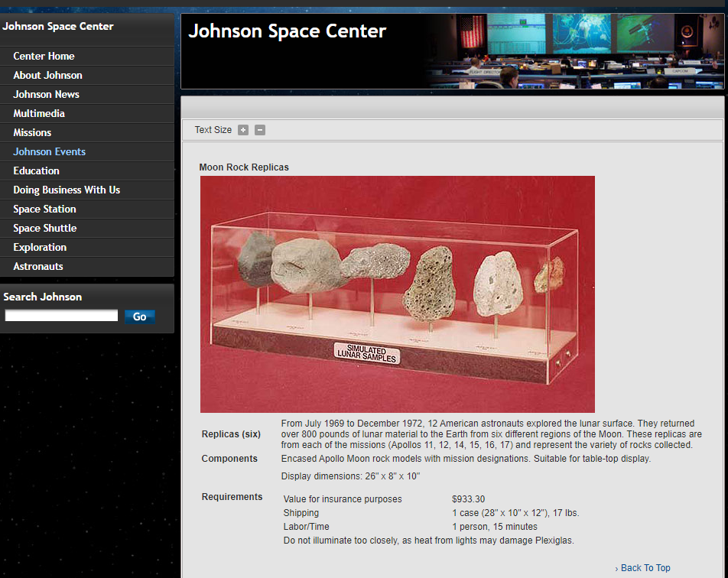This screenshot has width=728, height=578.
Task: Click the mission control banner image
Action: click(x=576, y=51)
